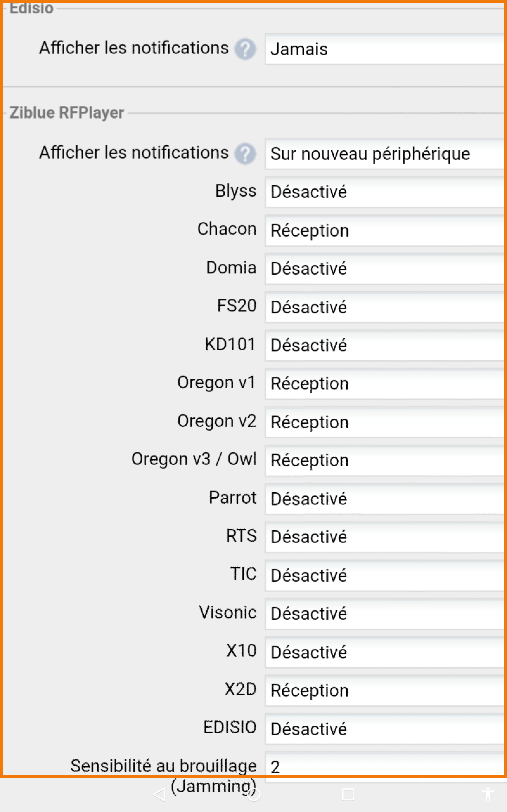507x812 pixels.
Task: Open the Oregon v3 / Owl dropdown
Action: click(x=385, y=460)
